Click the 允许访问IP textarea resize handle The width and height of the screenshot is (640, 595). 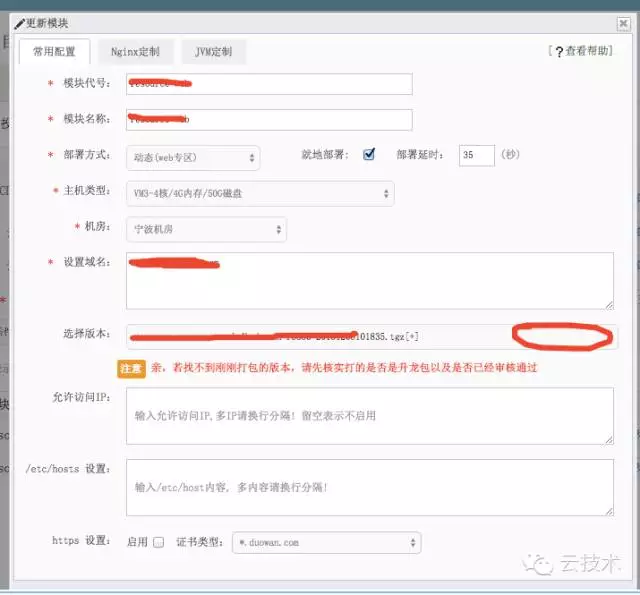tap(607, 438)
